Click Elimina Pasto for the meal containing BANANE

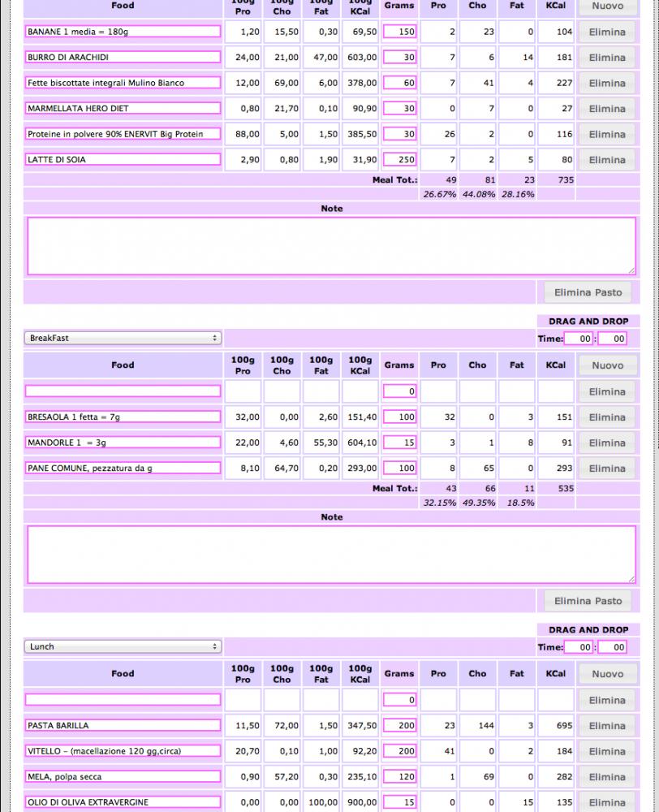pyautogui.click(x=588, y=292)
